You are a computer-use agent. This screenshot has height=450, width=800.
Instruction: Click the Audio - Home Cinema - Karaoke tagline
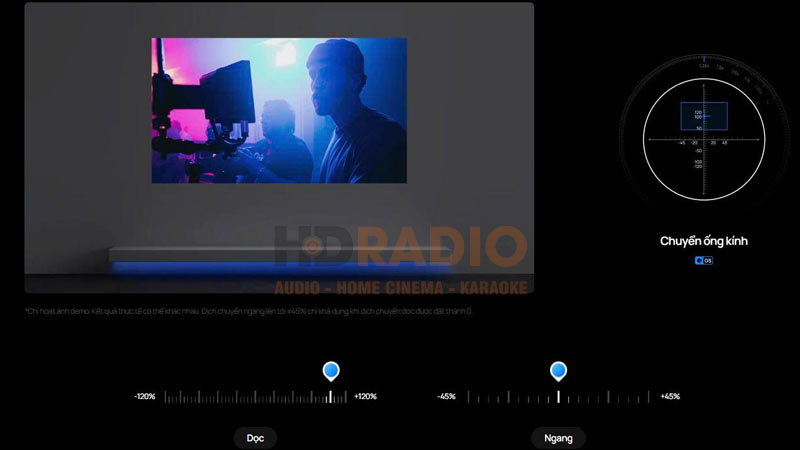400,288
